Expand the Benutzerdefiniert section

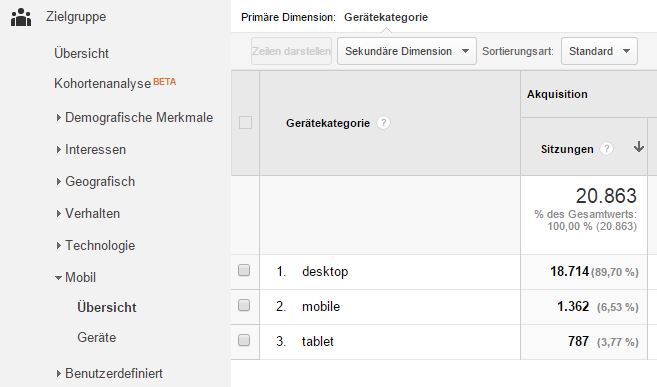[x=110, y=373]
